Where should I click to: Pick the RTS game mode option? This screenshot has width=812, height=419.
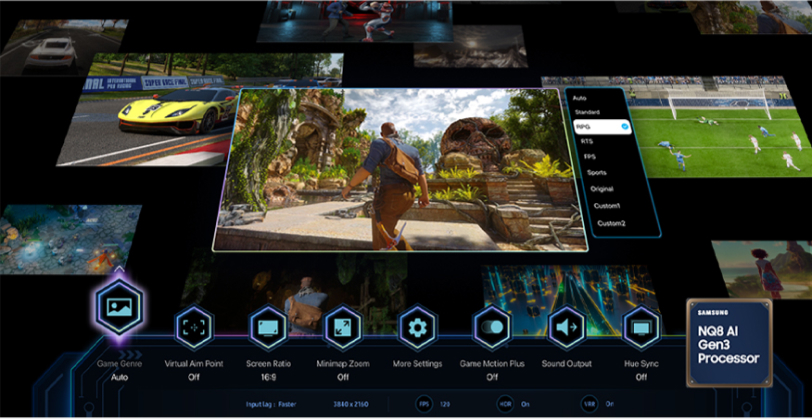point(587,142)
